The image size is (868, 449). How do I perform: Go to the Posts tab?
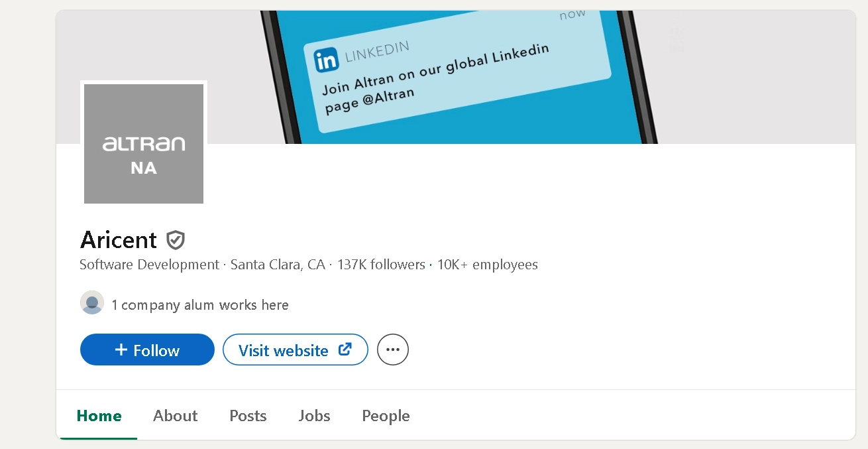click(x=248, y=416)
